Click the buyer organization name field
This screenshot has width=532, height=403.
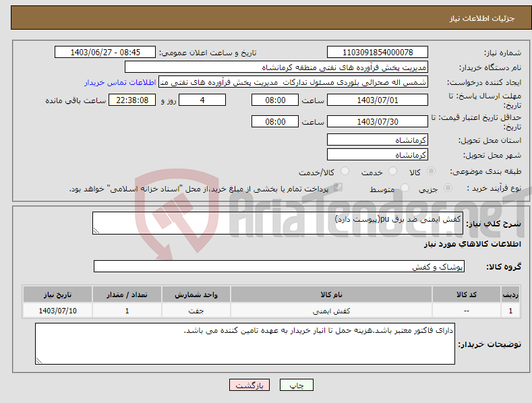(276, 67)
